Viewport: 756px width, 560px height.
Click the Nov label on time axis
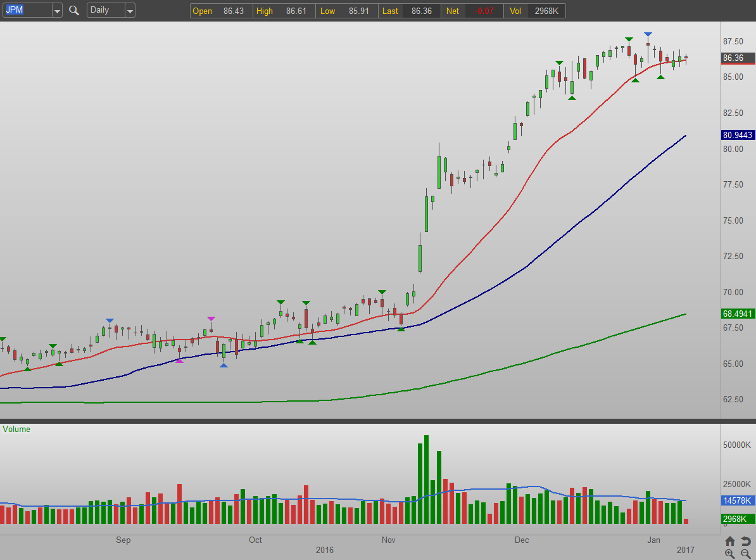389,540
